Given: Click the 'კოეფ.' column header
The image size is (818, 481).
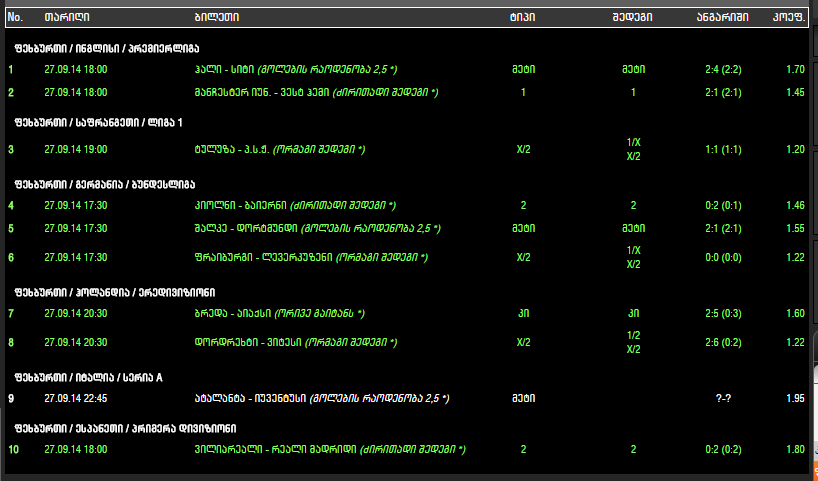Looking at the screenshot, I should (x=789, y=17).
